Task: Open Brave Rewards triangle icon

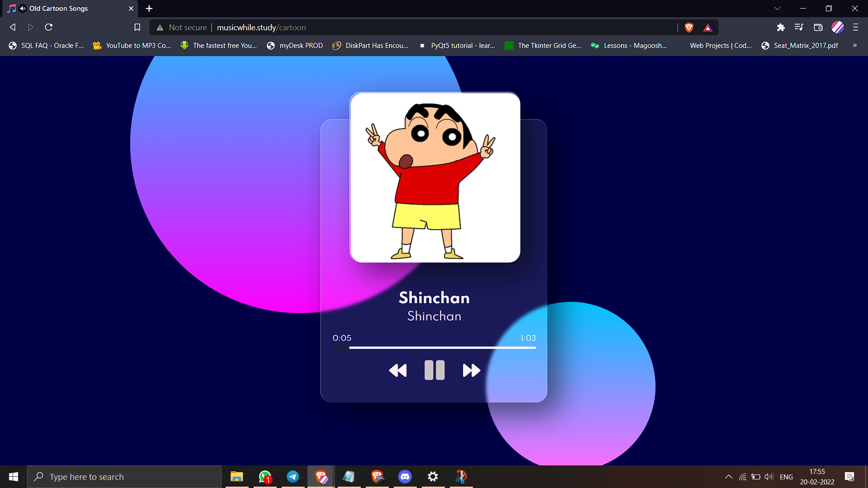Action: coord(708,28)
